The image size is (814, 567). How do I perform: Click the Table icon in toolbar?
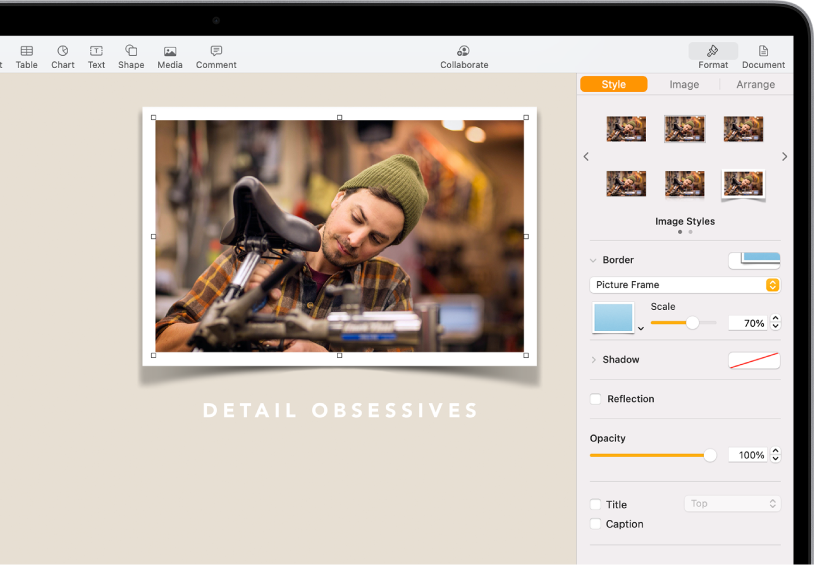pos(27,51)
